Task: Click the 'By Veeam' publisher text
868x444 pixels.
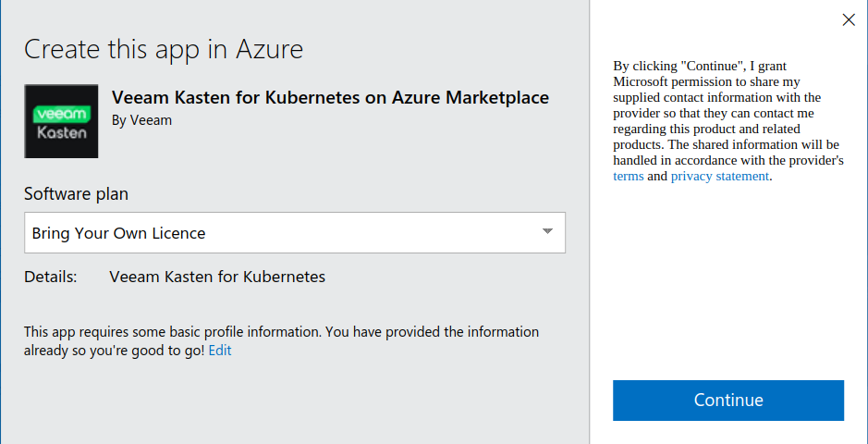Action: click(141, 120)
